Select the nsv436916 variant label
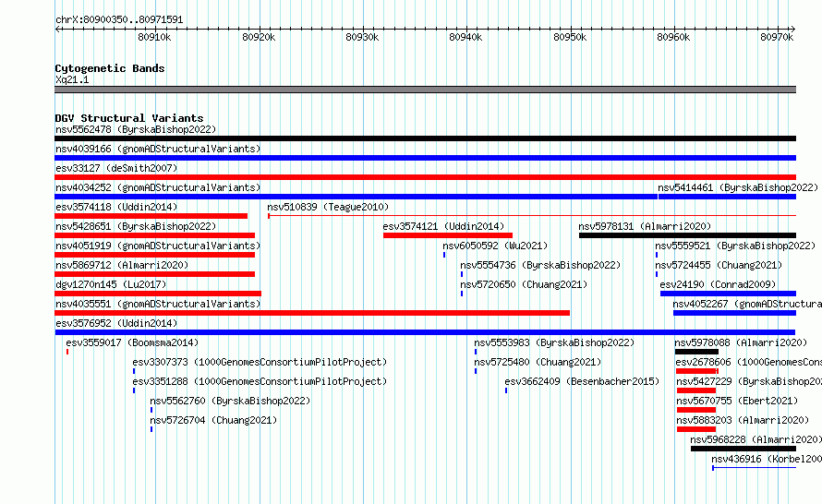The height and width of the screenshot is (504, 822). click(767, 459)
